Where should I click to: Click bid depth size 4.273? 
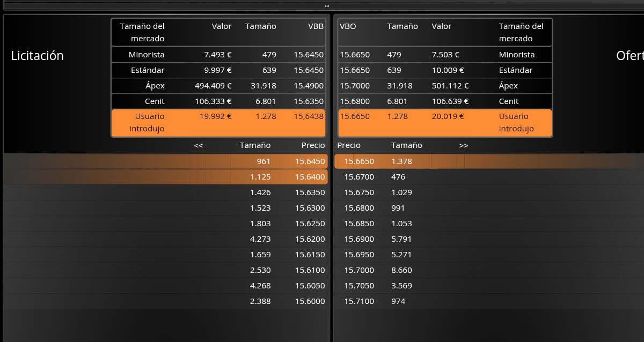pos(260,239)
